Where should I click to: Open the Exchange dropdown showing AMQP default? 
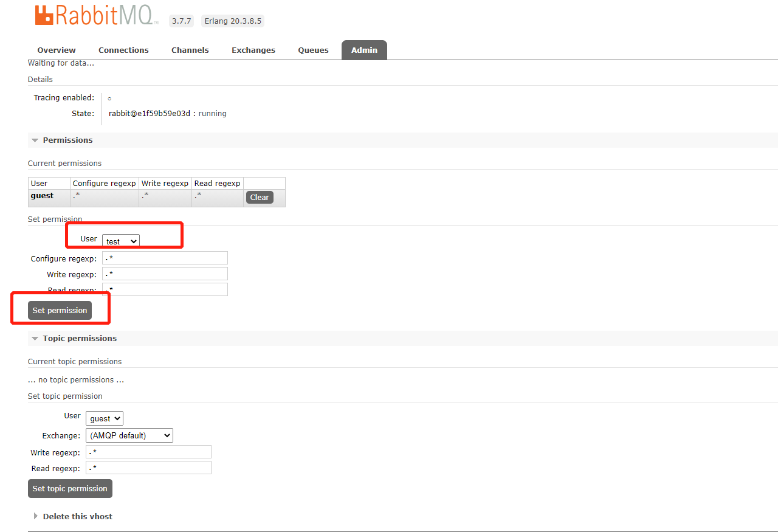(x=129, y=435)
